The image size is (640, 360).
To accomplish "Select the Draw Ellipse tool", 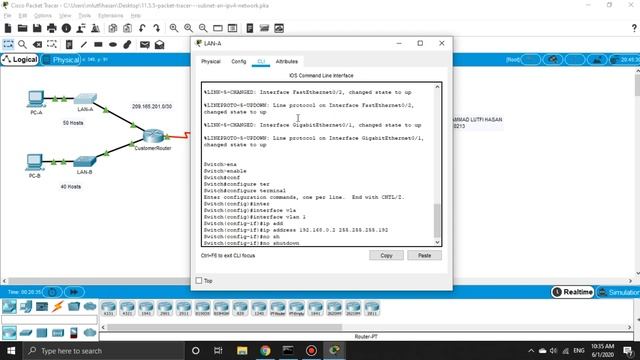I will [113, 44].
